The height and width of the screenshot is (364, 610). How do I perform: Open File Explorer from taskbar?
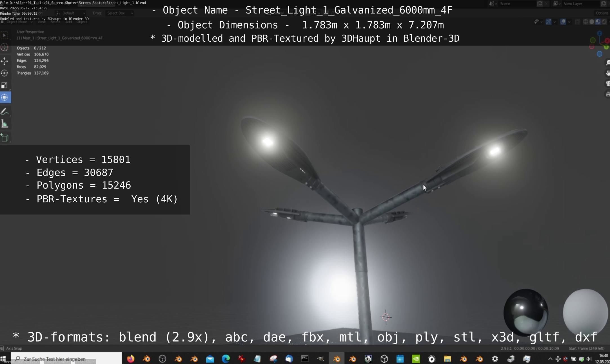(447, 359)
